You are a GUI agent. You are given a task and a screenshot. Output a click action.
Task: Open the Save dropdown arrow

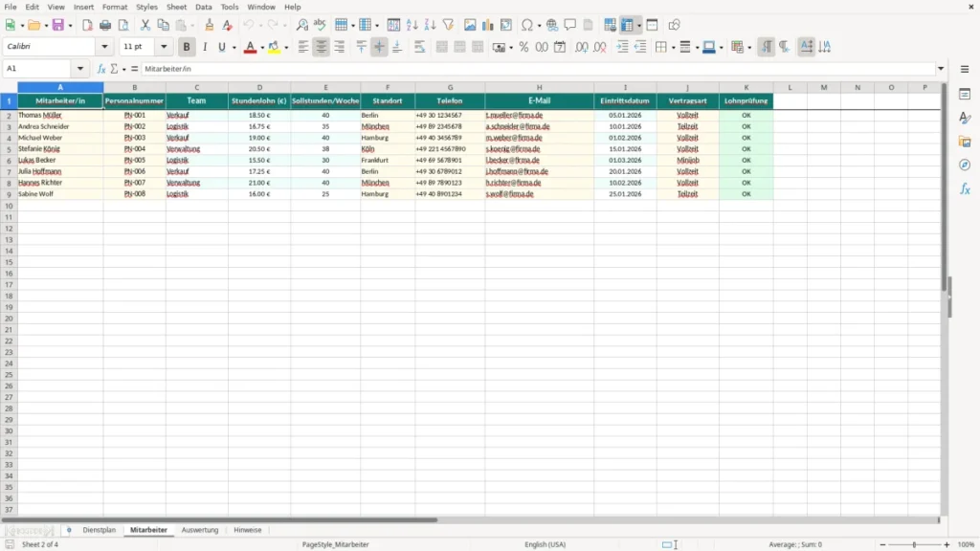(70, 26)
